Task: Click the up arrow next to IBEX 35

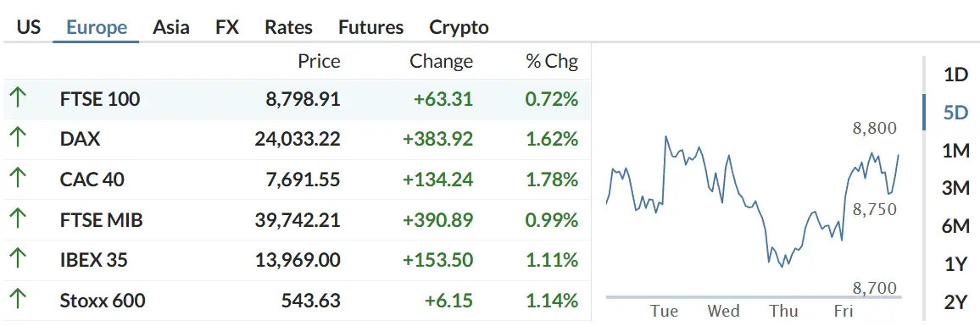Action: tap(18, 259)
